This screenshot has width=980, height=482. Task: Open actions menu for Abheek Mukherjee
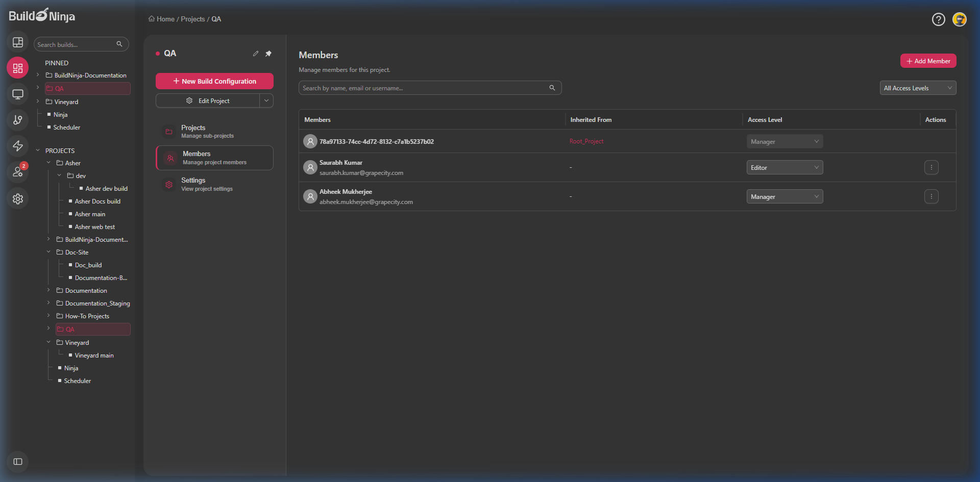click(932, 196)
